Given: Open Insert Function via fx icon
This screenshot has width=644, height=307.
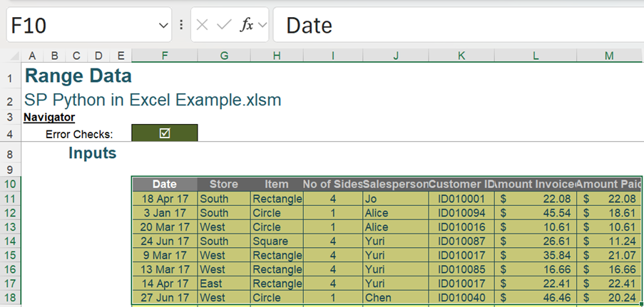Looking at the screenshot, I should point(246,26).
